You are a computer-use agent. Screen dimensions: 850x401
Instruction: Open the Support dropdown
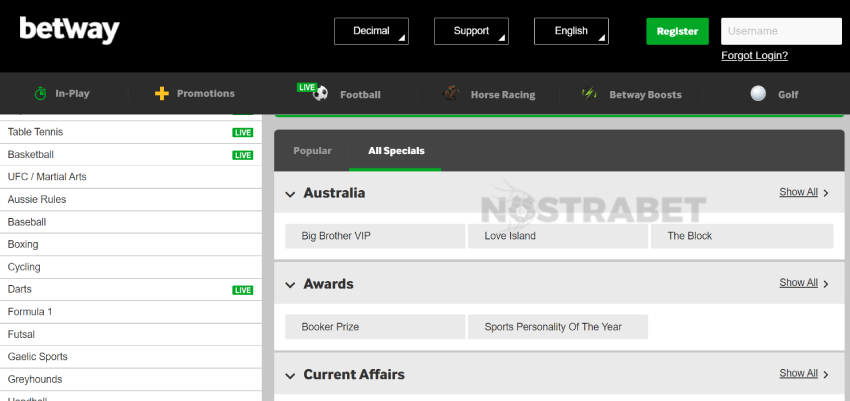(471, 31)
